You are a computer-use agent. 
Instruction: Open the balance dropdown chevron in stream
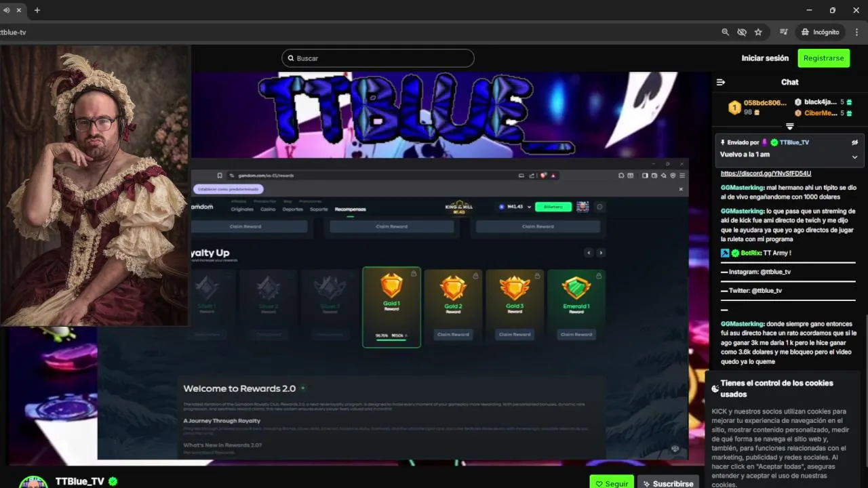[x=529, y=207]
